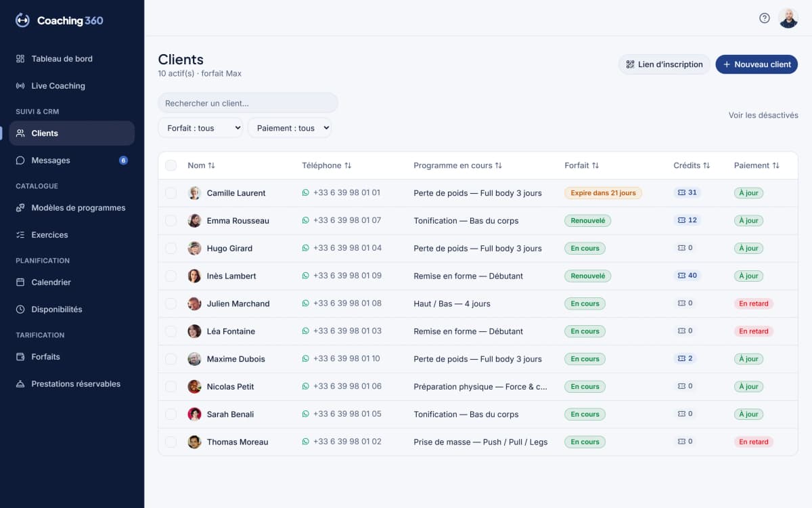
Task: Open the help question mark icon
Action: tap(765, 18)
